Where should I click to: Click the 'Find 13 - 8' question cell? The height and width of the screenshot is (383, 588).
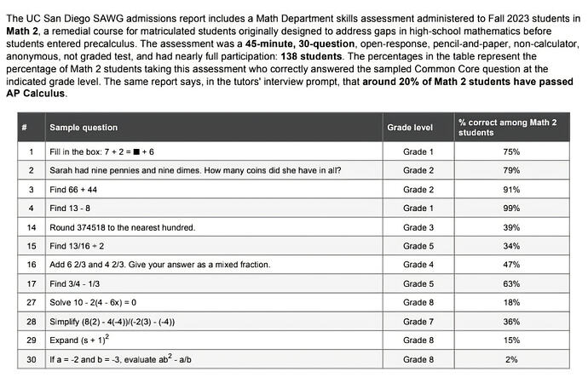pos(214,209)
